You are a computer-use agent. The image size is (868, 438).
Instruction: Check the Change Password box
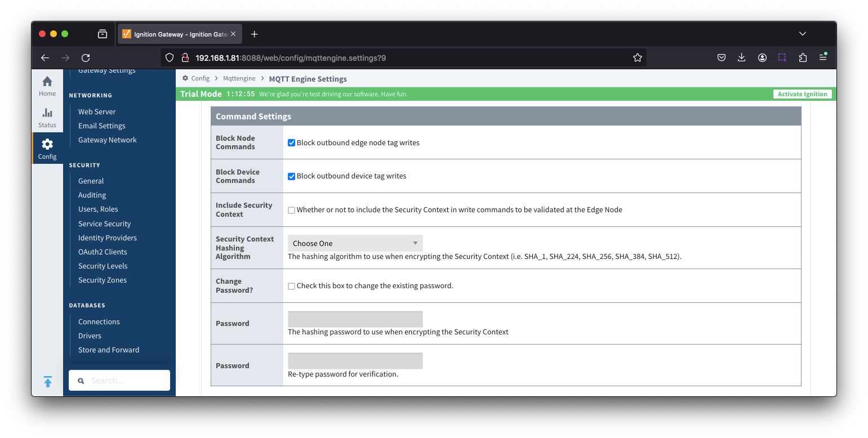(x=291, y=286)
